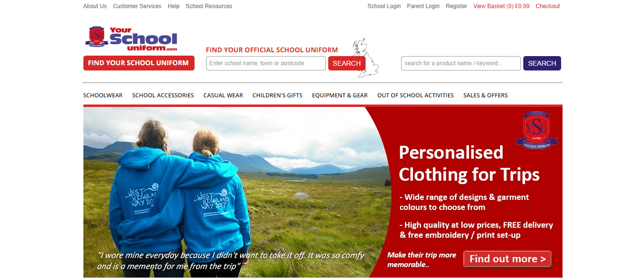The height and width of the screenshot is (280, 644).
Task: Click the Your School Uniform logo
Action: [x=131, y=39]
